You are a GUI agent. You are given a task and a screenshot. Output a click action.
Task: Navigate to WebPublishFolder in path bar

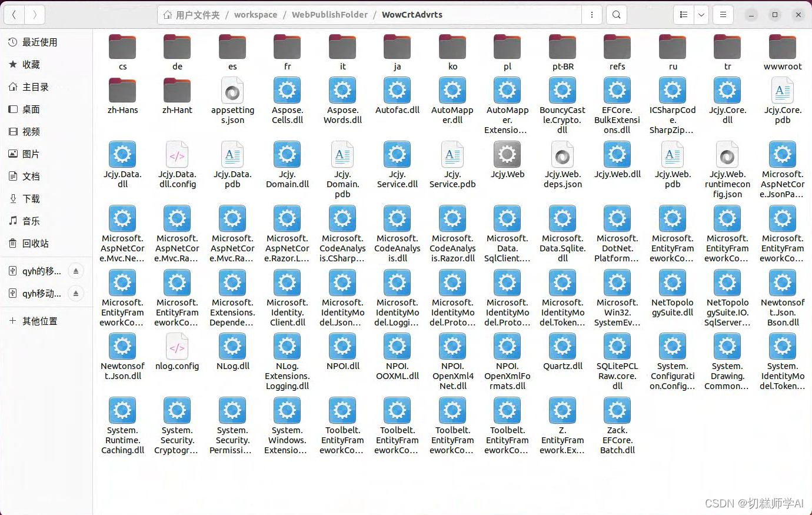330,15
